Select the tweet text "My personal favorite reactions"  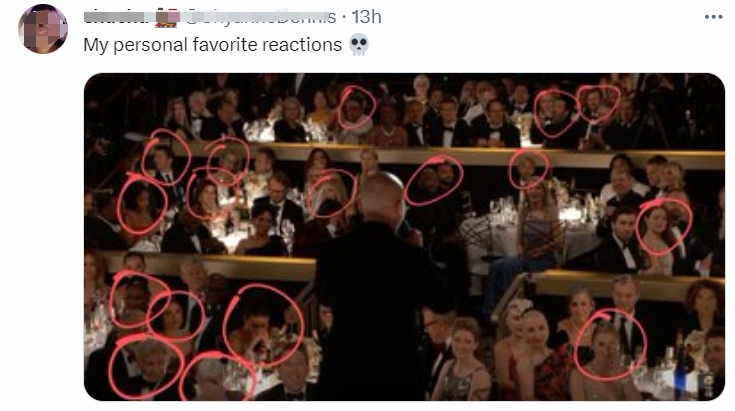[x=212, y=45]
